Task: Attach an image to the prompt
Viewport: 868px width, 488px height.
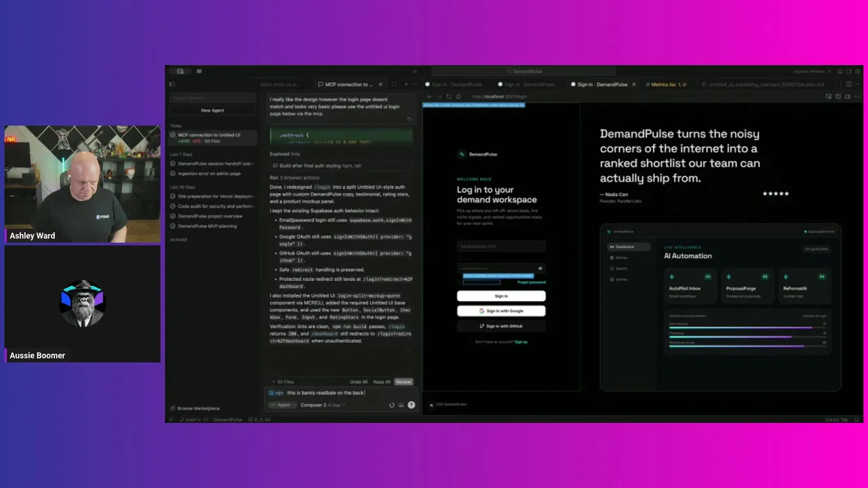Action: click(x=401, y=405)
